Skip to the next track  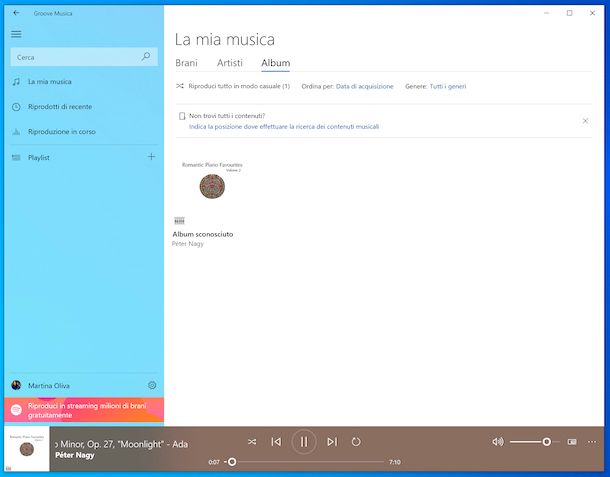coord(332,442)
